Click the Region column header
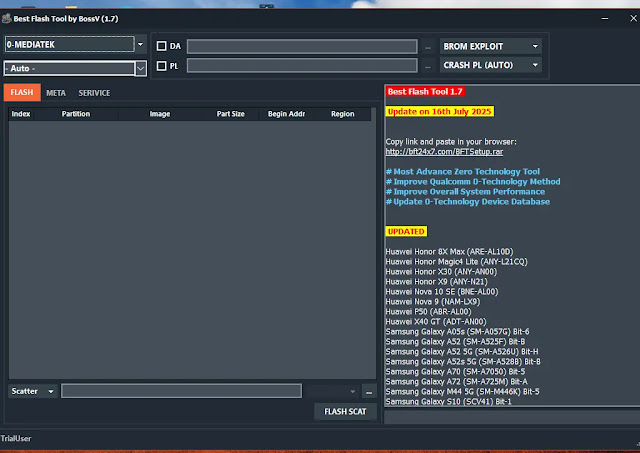The width and height of the screenshot is (640, 453). (x=343, y=114)
